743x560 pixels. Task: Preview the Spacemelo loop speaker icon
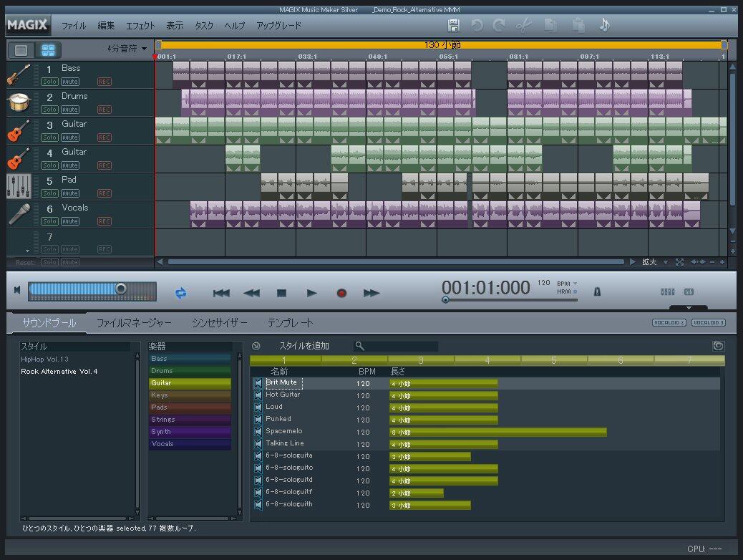coord(258,432)
